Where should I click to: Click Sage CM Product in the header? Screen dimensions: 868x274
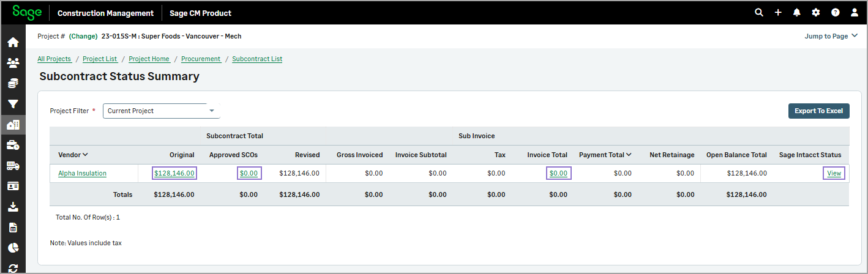coord(200,13)
